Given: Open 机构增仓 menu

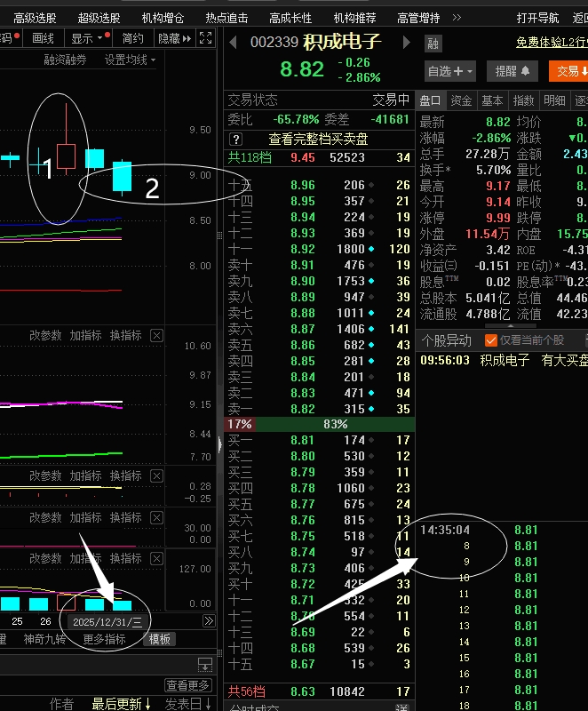Looking at the screenshot, I should click(x=163, y=18).
